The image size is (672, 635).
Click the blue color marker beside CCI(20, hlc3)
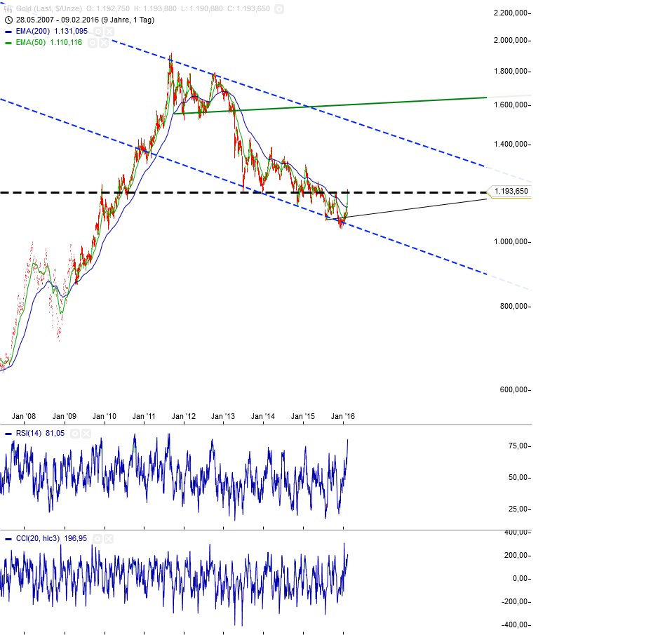coord(8,539)
